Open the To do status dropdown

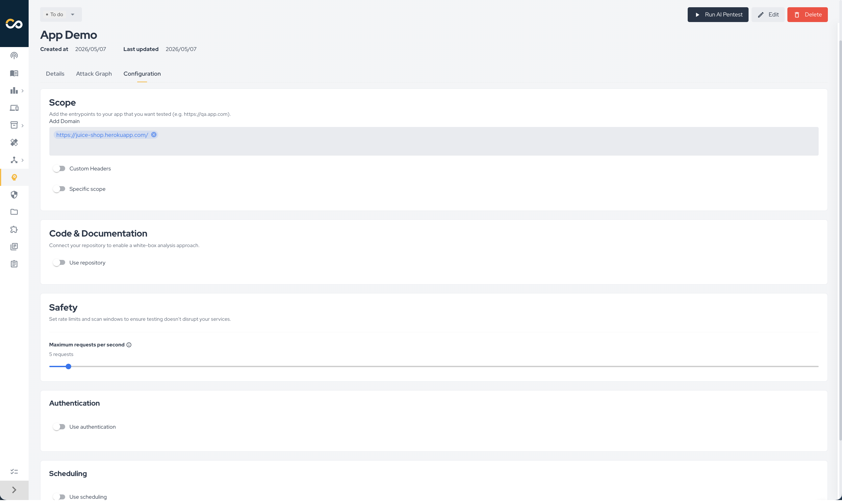(x=61, y=14)
